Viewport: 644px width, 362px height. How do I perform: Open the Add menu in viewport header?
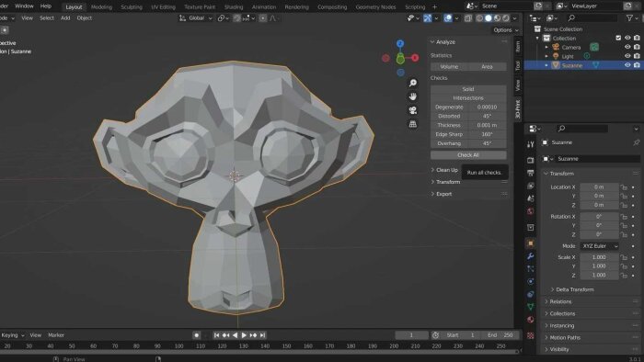65,18
